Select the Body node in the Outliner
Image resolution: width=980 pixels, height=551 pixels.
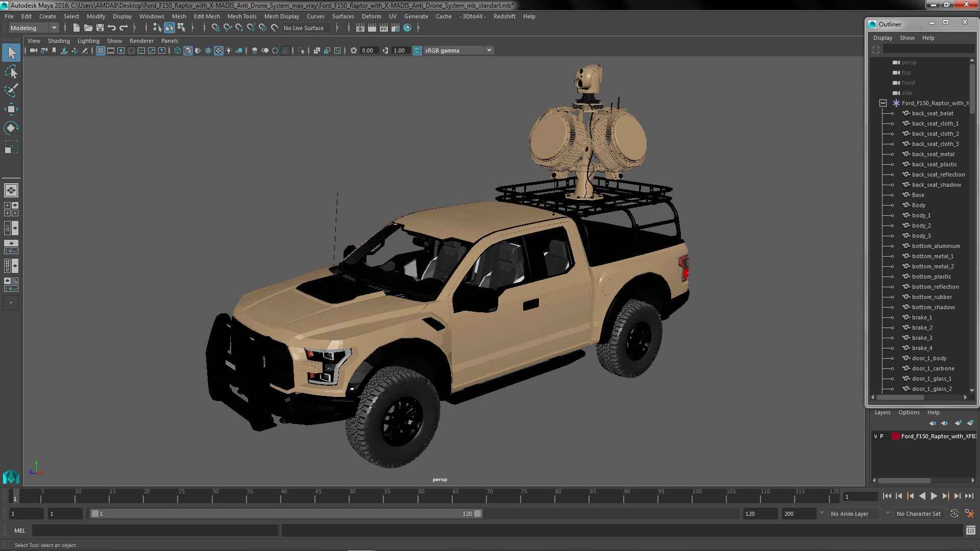(919, 205)
